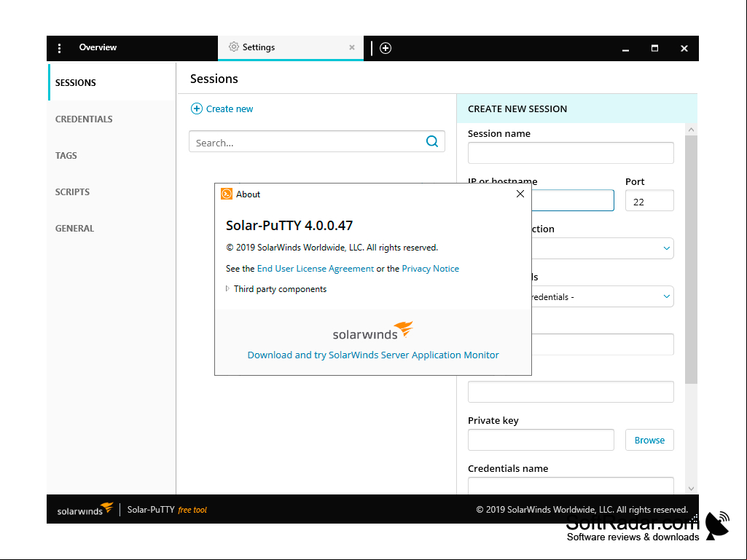This screenshot has height=560, width=747.
Task: Click the empty field above Private key
Action: tap(571, 392)
